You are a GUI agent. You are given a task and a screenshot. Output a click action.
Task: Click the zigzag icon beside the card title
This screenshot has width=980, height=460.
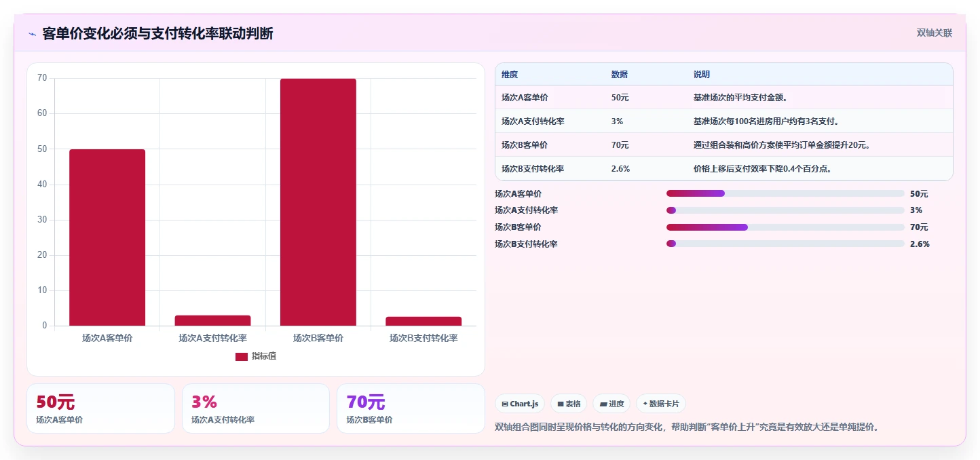[x=32, y=34]
